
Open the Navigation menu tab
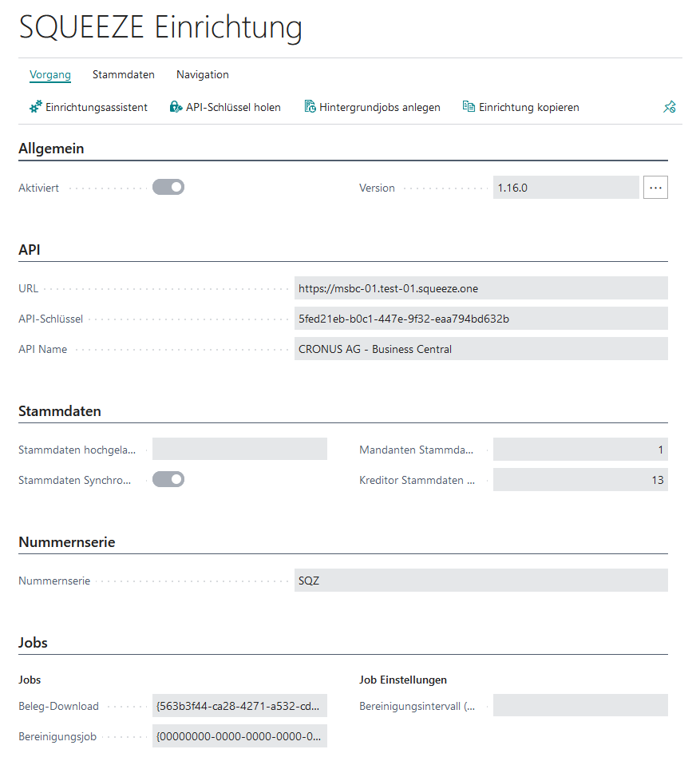[203, 75]
